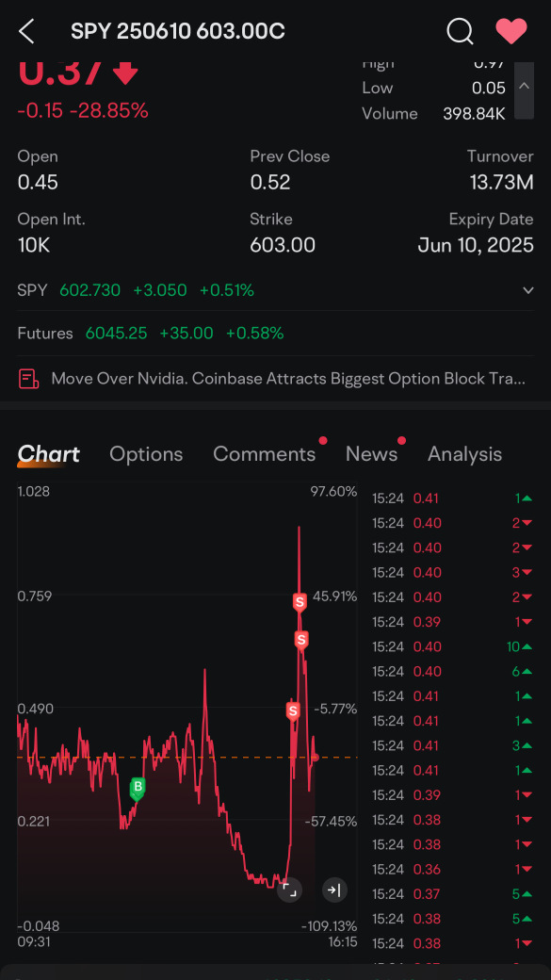Tap the 1.028 price axis label
The height and width of the screenshot is (980, 551).
[34, 492]
